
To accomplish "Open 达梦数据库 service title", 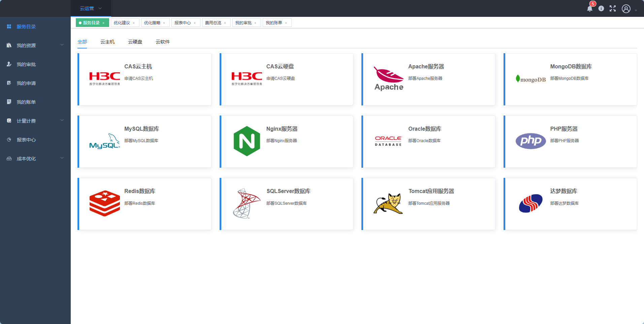I will tap(563, 191).
